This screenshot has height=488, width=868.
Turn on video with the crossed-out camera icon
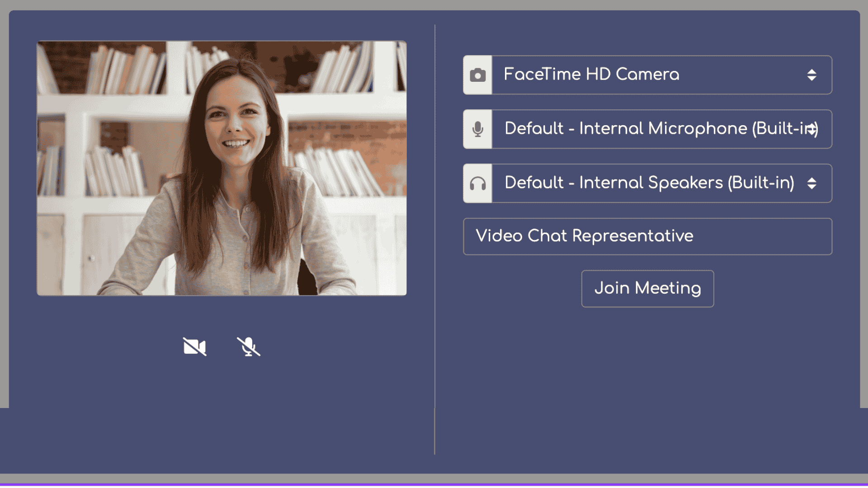194,347
